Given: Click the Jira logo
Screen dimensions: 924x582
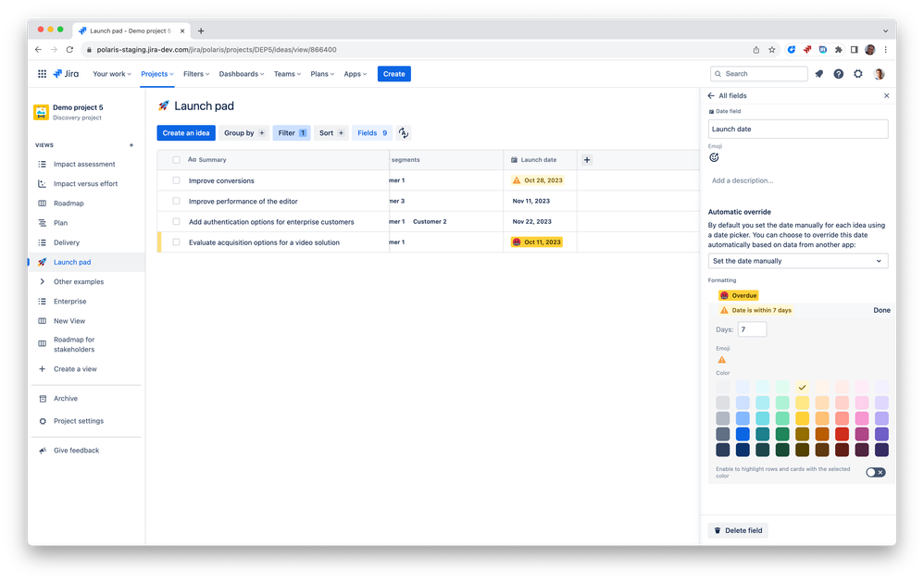Looking at the screenshot, I should [x=66, y=74].
